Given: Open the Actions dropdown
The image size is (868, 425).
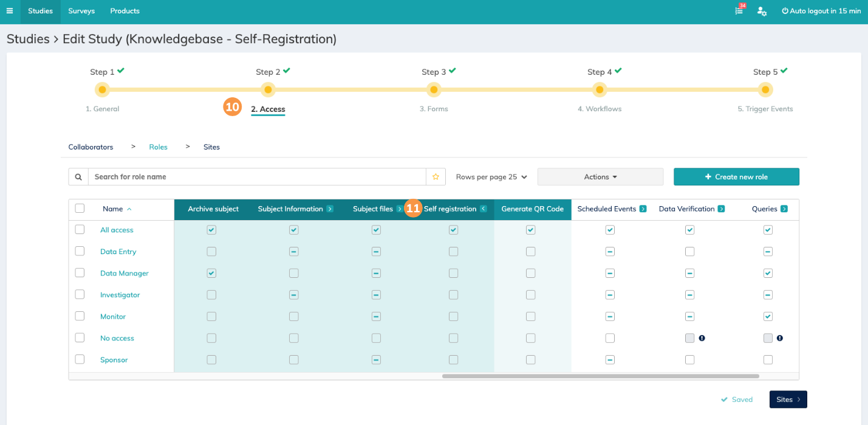Looking at the screenshot, I should [x=600, y=177].
